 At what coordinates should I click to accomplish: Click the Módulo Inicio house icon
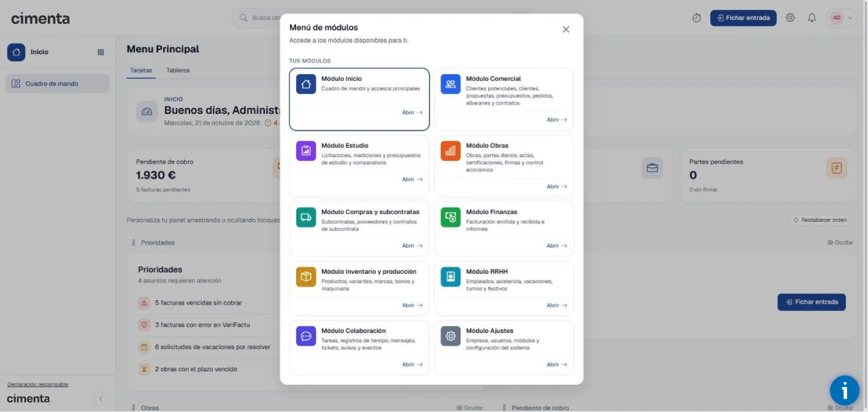coord(306,84)
